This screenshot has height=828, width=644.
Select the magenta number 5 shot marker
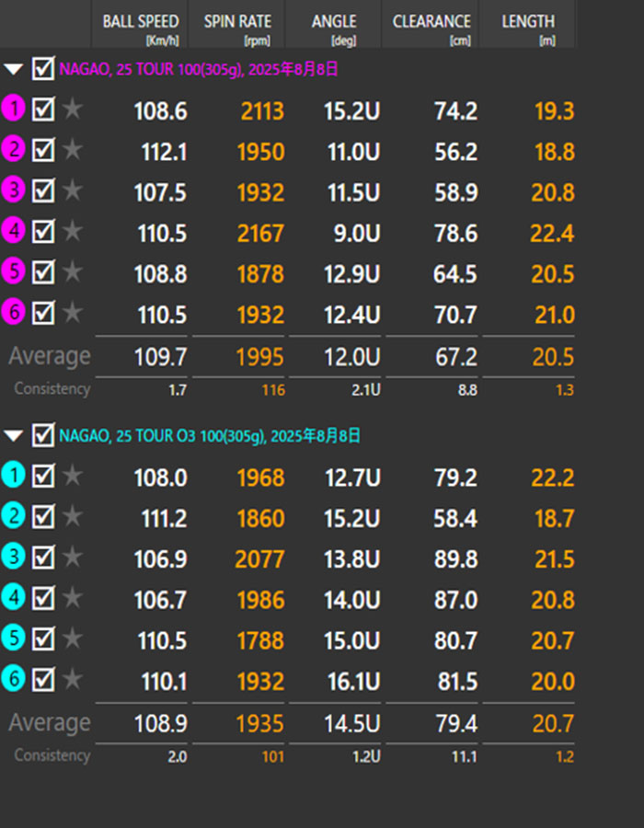14,272
